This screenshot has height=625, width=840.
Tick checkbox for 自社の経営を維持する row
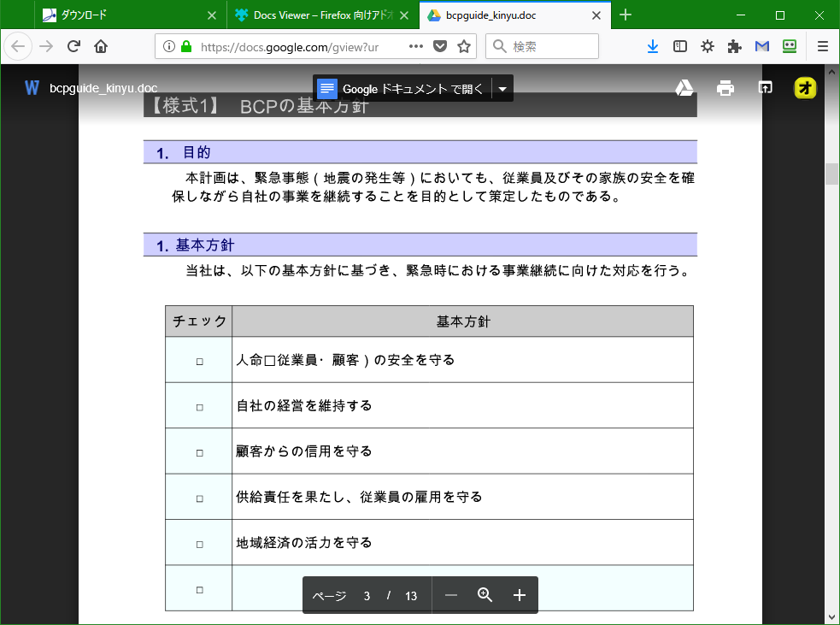tap(200, 407)
